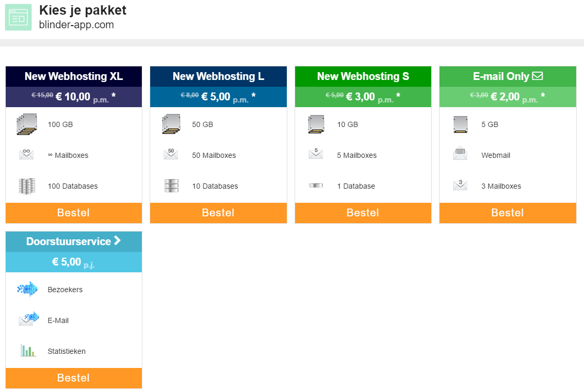Expand Doorstuurservice using the chevron arrow
Screen dimensions: 584x392
[x=117, y=241]
